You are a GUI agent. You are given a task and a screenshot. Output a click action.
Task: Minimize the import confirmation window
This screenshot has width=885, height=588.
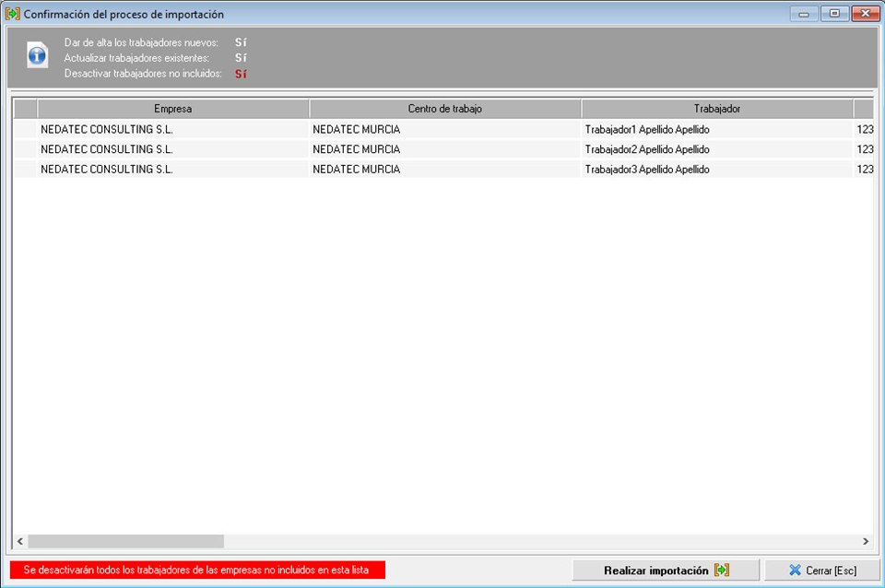pos(804,14)
